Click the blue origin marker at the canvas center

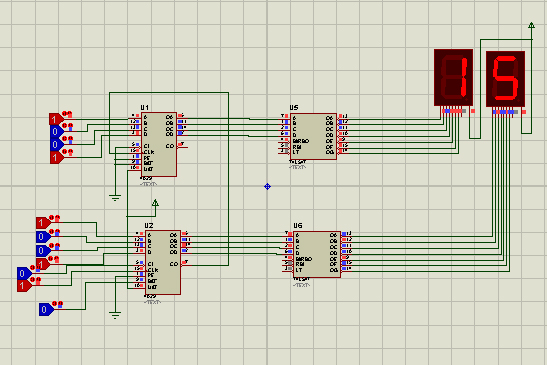tap(267, 187)
